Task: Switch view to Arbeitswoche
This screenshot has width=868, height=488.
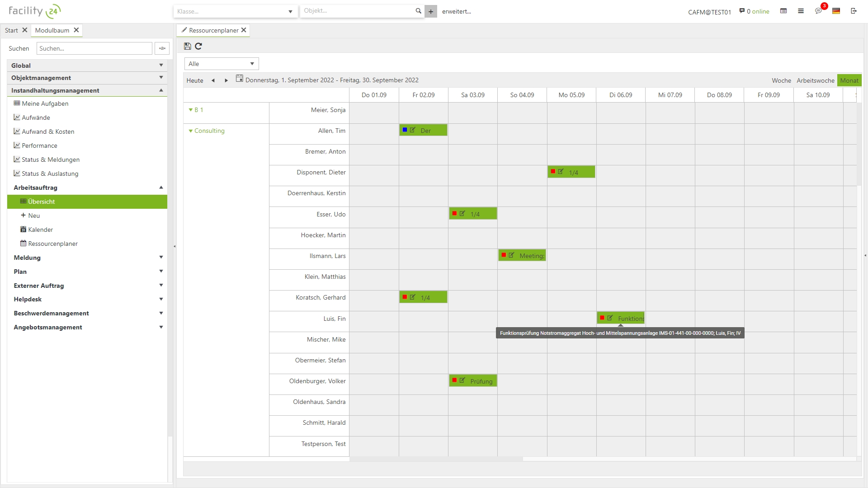Action: tap(815, 80)
